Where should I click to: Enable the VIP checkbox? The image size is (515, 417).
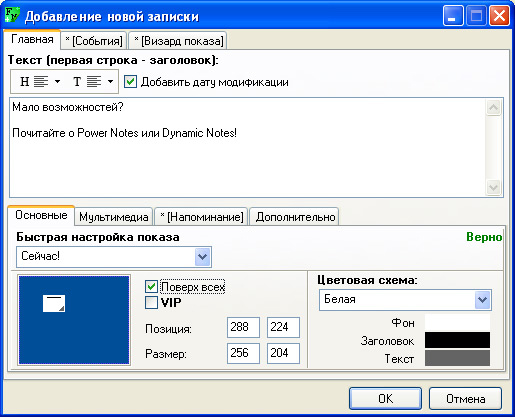tap(151, 303)
